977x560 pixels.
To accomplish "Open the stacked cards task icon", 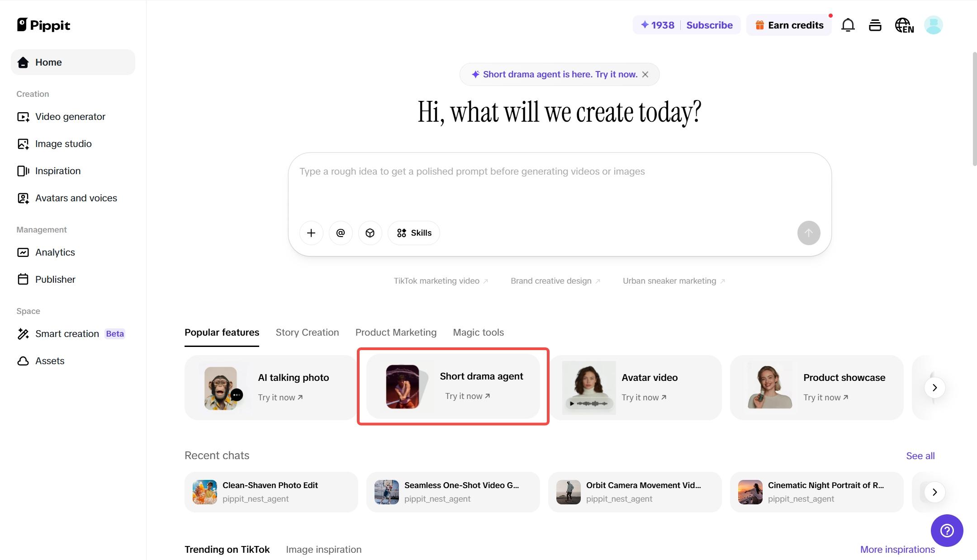I will (875, 25).
